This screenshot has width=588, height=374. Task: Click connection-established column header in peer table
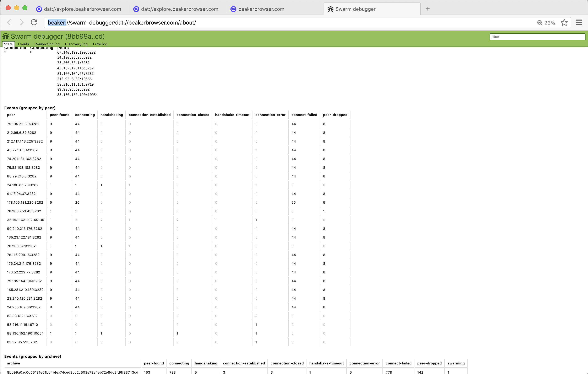pos(150,115)
